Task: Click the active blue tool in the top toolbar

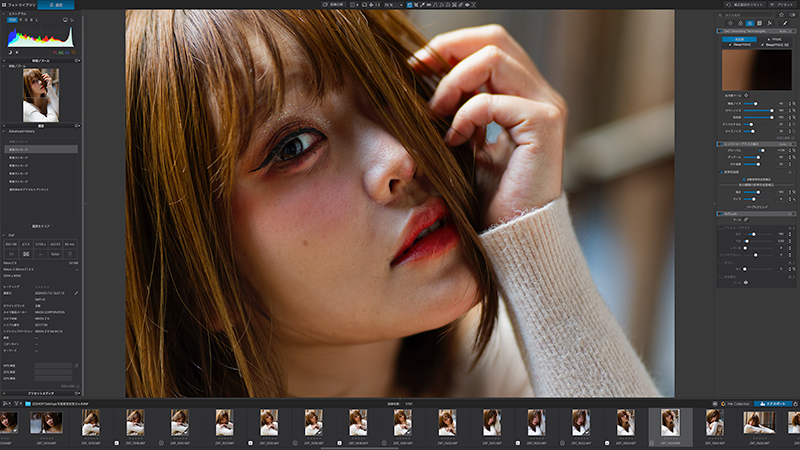Action: pos(410,5)
